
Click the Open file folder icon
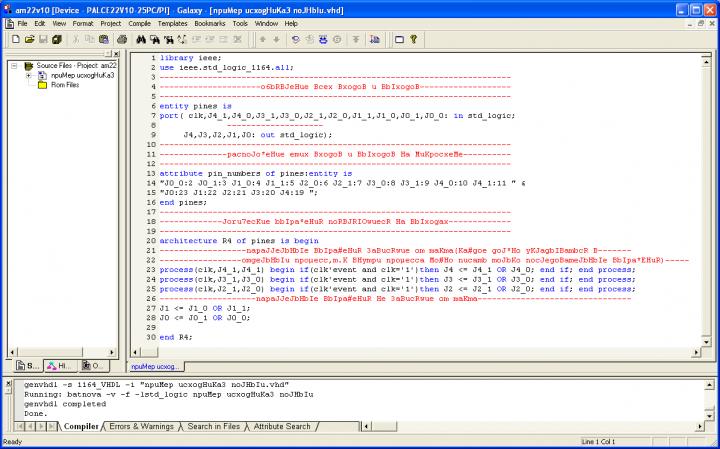click(x=31, y=39)
